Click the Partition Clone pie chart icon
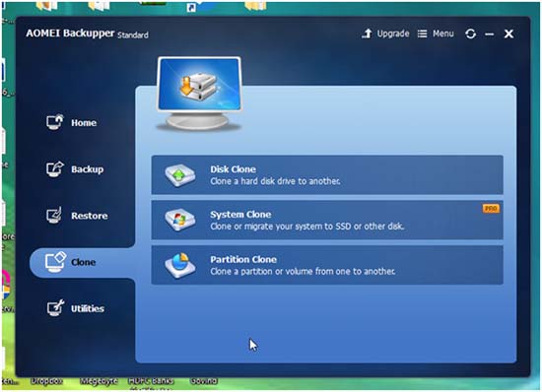This screenshot has height=392, width=542. point(180,265)
